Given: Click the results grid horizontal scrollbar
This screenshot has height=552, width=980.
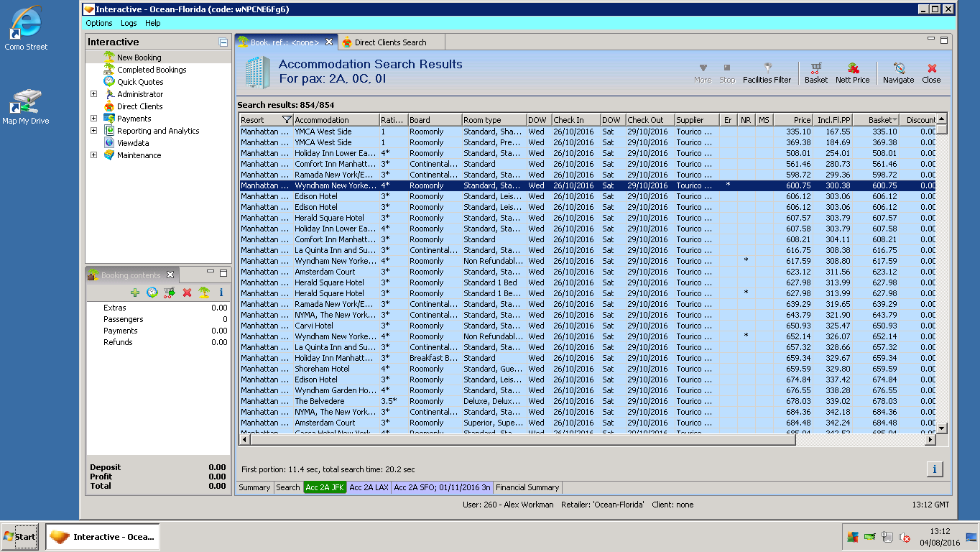Looking at the screenshot, I should click(x=517, y=440).
